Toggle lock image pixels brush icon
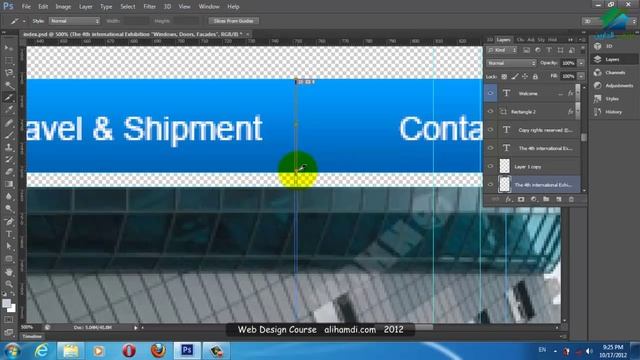Image resolution: width=640 pixels, height=360 pixels. tap(515, 76)
